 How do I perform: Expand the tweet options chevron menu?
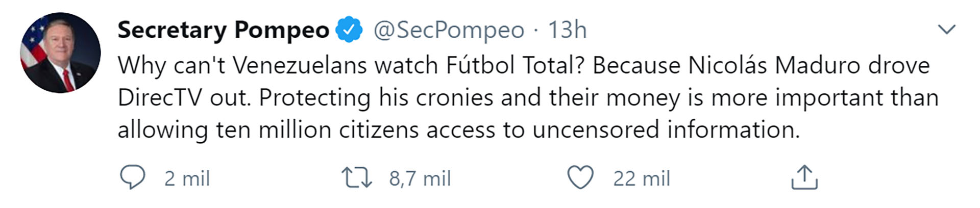tap(947, 30)
